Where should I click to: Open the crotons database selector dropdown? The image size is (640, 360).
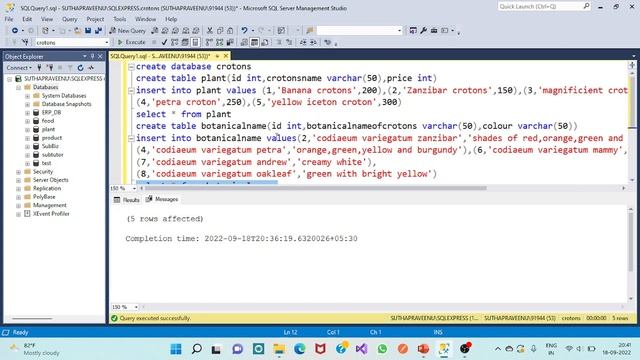pos(107,42)
